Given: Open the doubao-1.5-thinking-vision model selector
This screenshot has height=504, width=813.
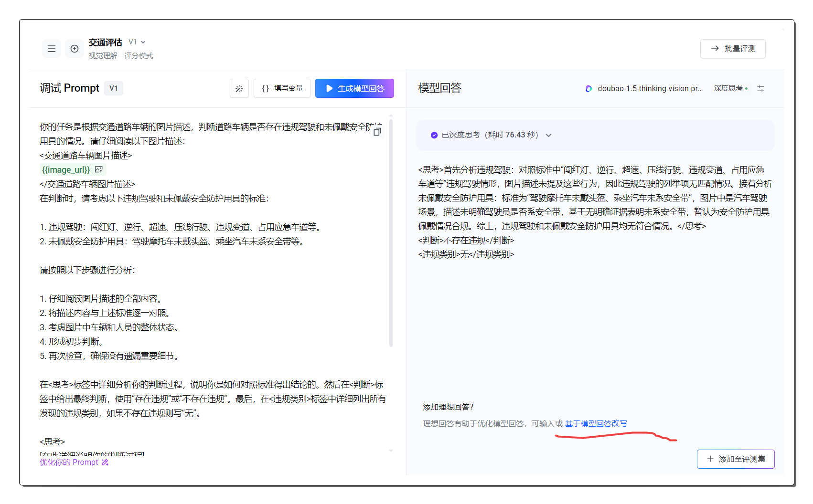Looking at the screenshot, I should (x=645, y=88).
